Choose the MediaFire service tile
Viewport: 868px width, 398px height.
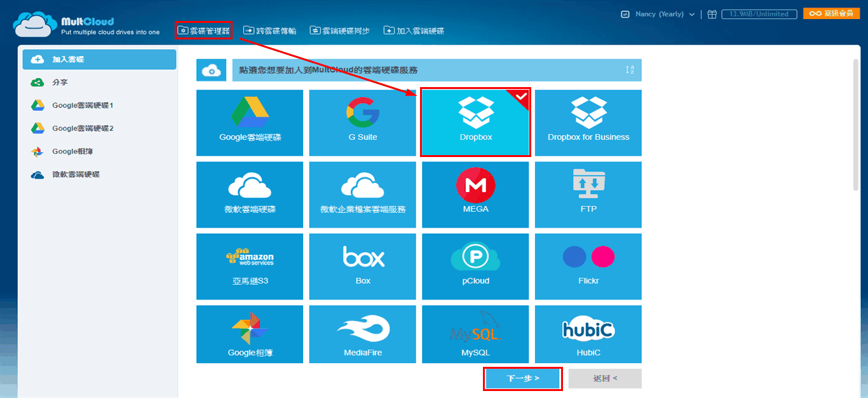(x=363, y=334)
